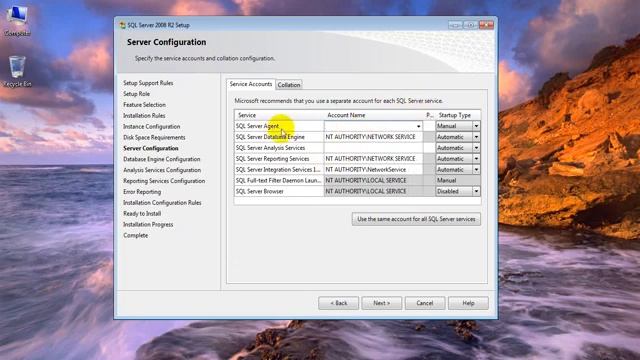The height and width of the screenshot is (360, 640).
Task: Select Database Engine account name cell
Action: coord(373,137)
